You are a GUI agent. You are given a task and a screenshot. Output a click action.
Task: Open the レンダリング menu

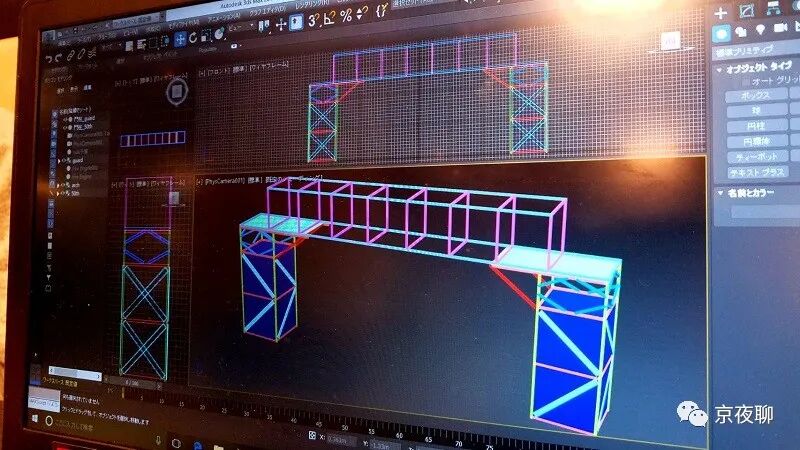(x=312, y=5)
